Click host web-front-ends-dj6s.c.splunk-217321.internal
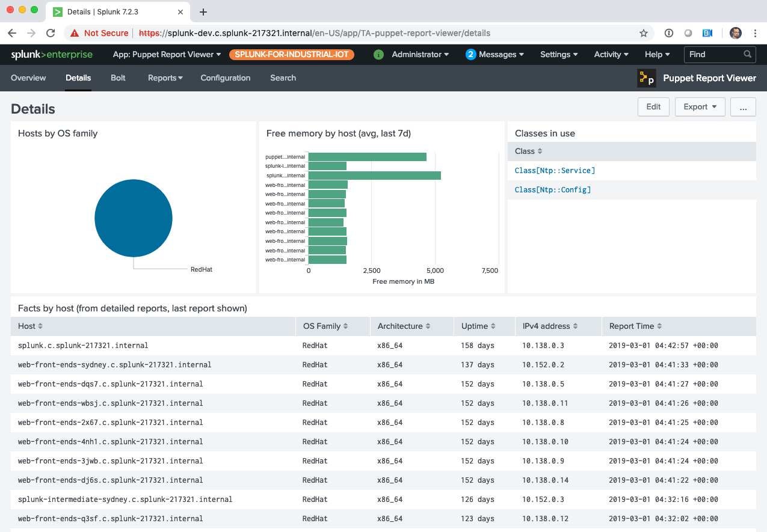The width and height of the screenshot is (767, 532). click(x=111, y=480)
